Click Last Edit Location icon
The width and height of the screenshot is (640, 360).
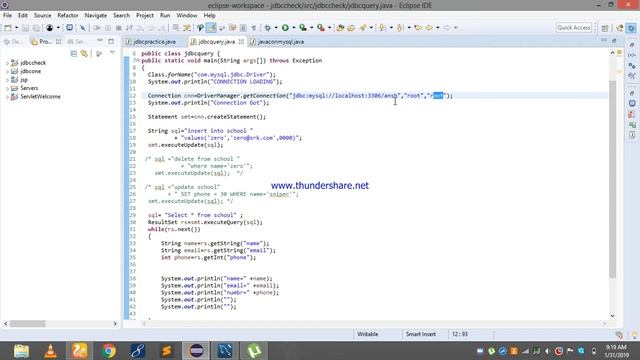(418, 28)
